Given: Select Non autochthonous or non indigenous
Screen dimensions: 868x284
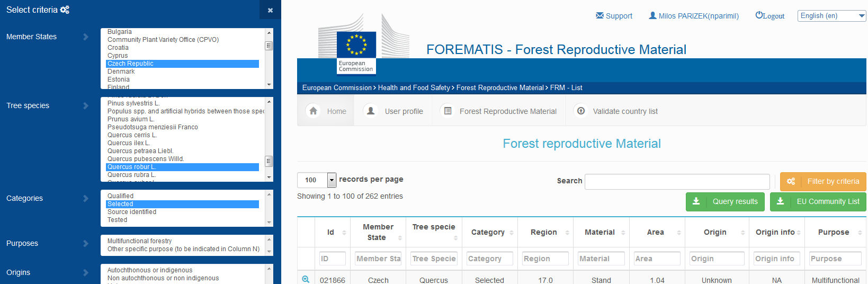Looking at the screenshot, I should 182,278.
